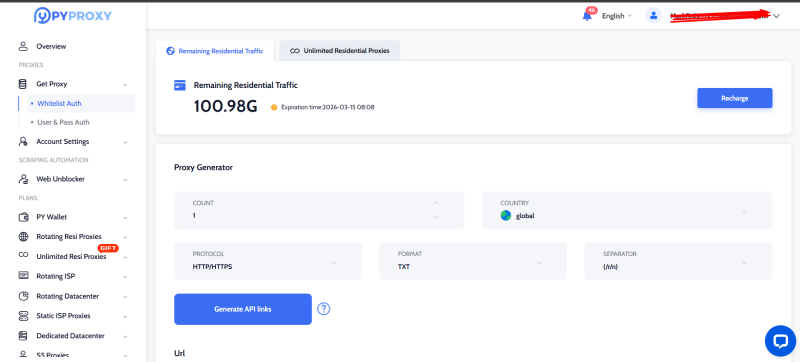Image resolution: width=800 pixels, height=362 pixels.
Task: Switch to Unlimited Residential Proxies tab
Action: click(x=340, y=51)
